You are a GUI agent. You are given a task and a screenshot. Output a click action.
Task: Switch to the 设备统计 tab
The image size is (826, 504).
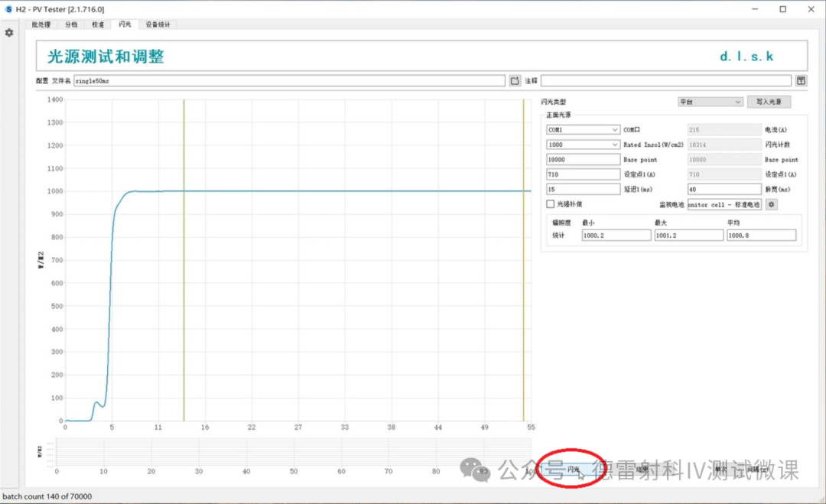click(x=158, y=24)
